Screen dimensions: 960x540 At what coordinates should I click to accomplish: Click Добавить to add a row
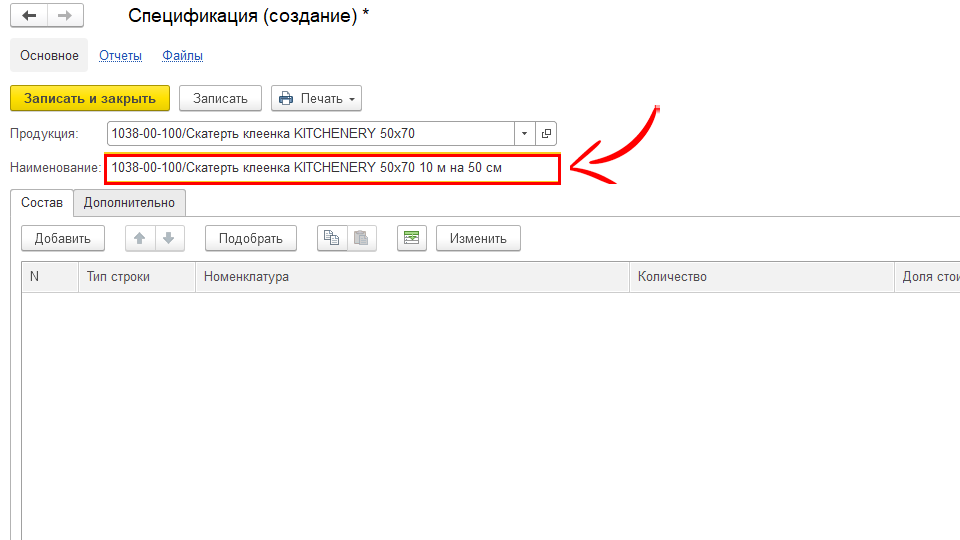pos(62,238)
